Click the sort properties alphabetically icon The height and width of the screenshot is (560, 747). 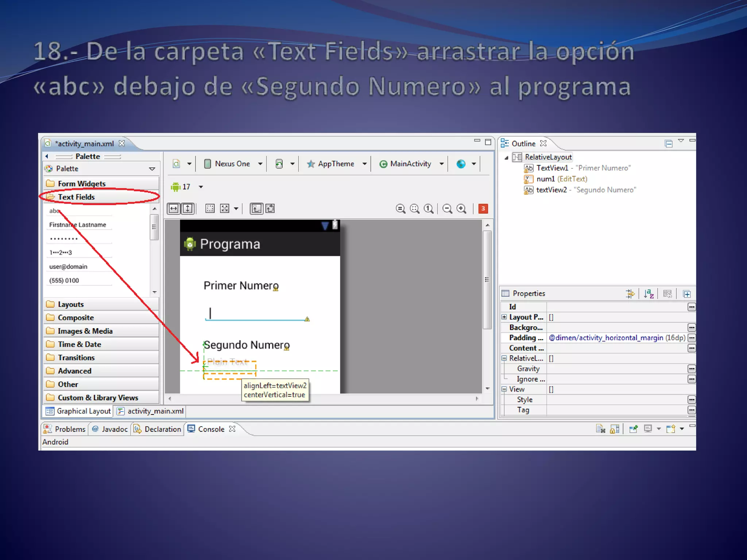pos(649,293)
